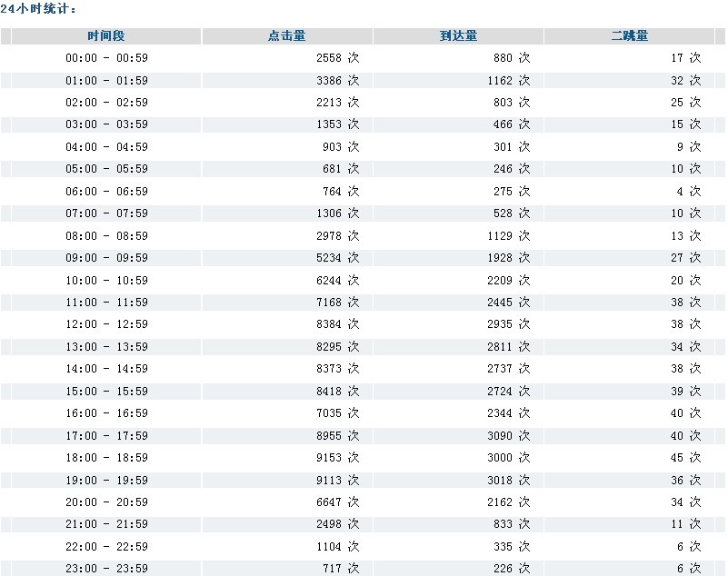The width and height of the screenshot is (728, 576).
Task: Click the 9153 次 click count value
Action: point(337,458)
